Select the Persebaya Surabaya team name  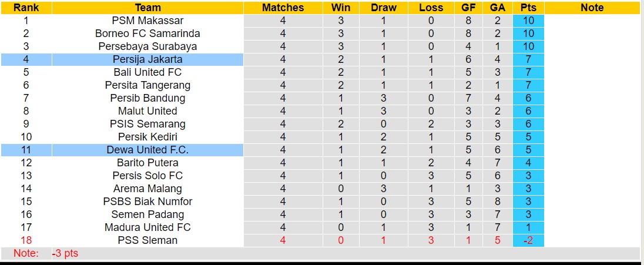coord(147,46)
